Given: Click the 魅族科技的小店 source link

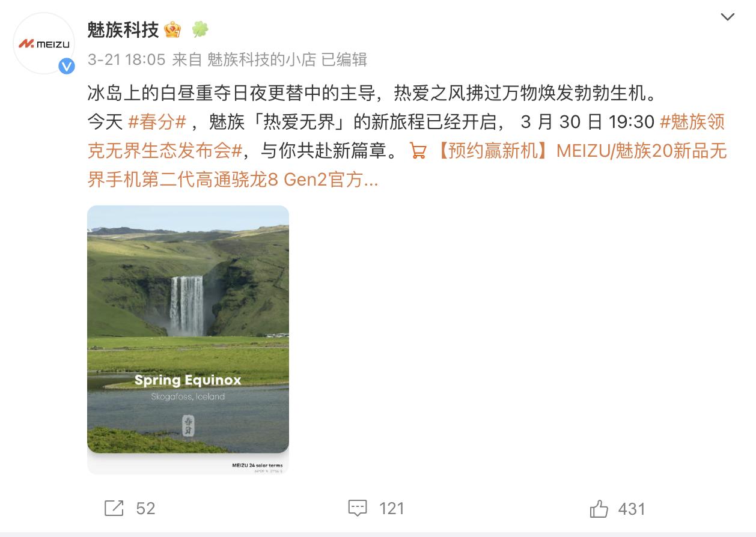Looking at the screenshot, I should click(x=261, y=59).
